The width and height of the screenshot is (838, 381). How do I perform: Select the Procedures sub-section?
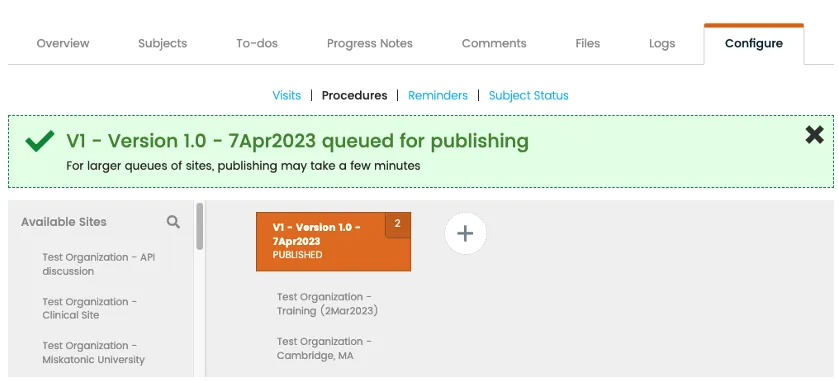click(354, 95)
